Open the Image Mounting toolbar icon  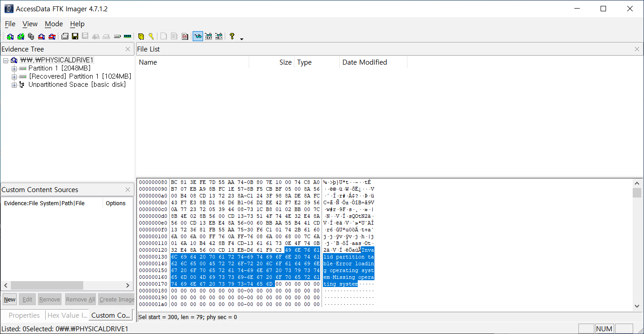[x=31, y=37]
